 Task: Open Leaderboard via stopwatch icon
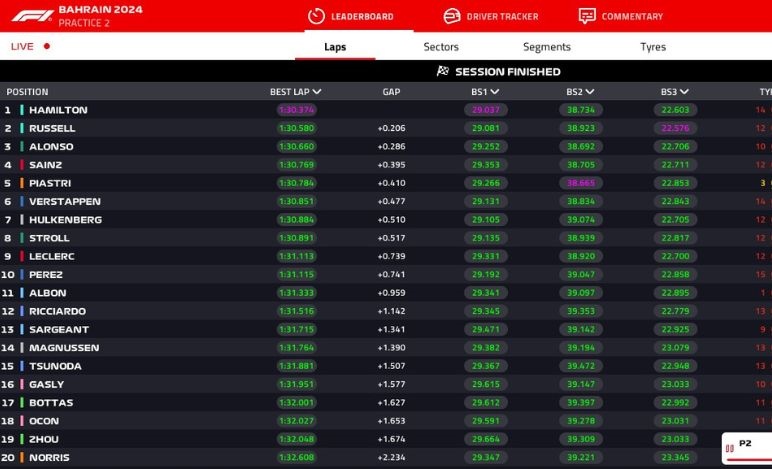316,16
